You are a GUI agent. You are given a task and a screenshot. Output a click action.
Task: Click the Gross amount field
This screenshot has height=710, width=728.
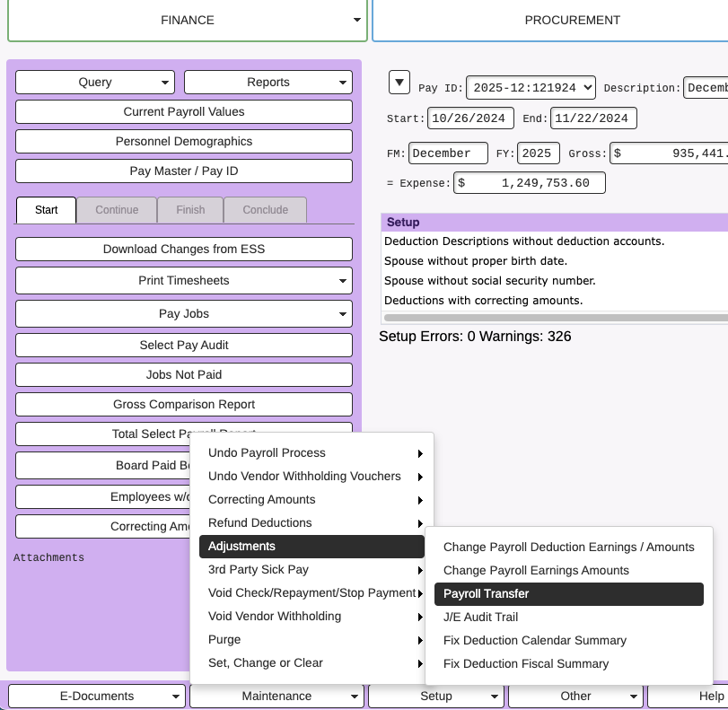(x=669, y=153)
